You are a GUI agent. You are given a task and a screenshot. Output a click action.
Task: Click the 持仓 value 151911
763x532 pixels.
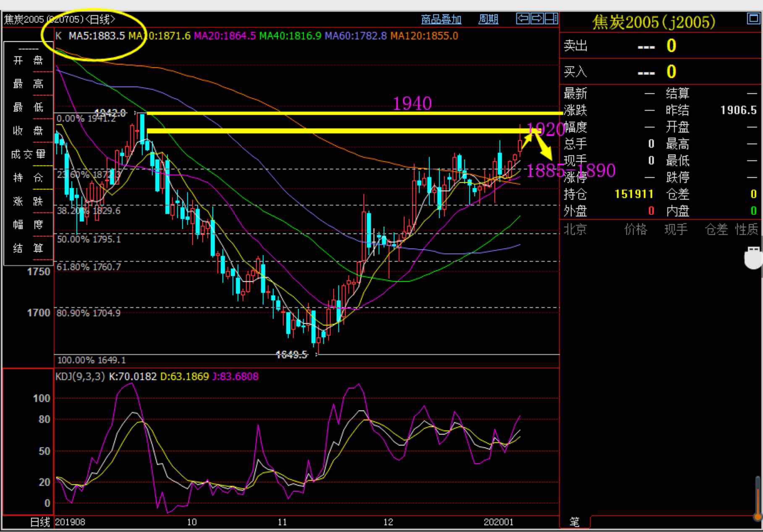[x=634, y=194]
